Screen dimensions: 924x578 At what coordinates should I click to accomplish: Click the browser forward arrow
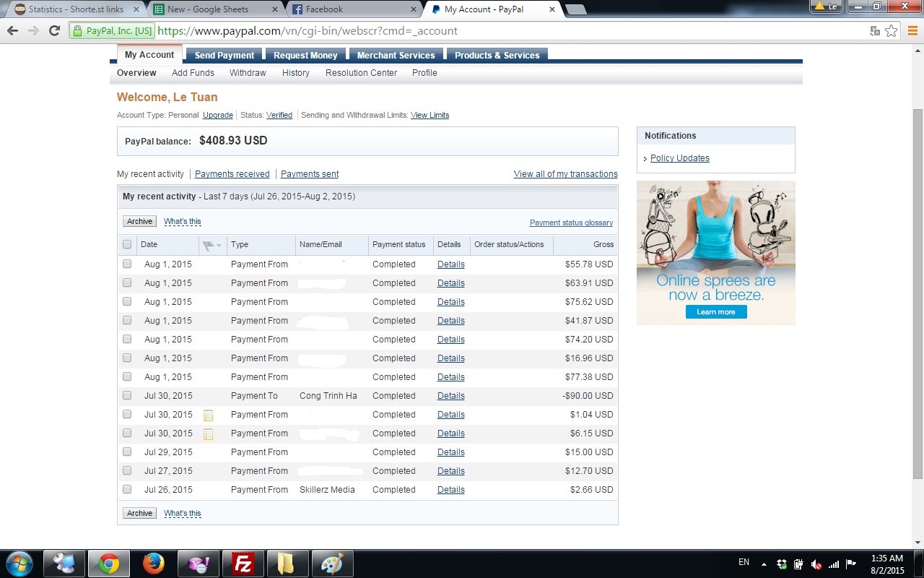(33, 31)
